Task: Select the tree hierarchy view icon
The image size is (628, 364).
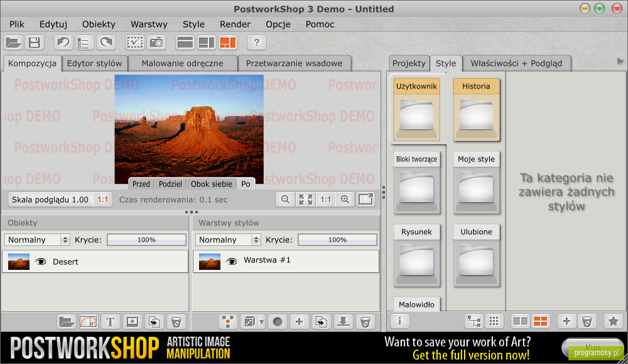Action: (x=474, y=321)
